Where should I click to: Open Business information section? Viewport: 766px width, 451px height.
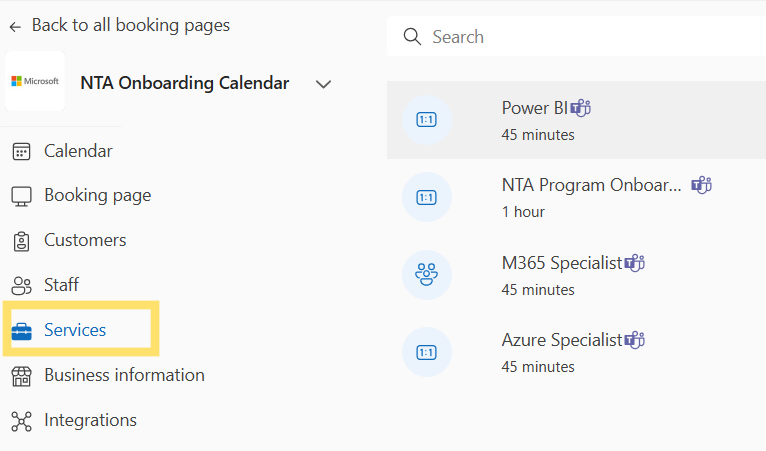pos(124,375)
